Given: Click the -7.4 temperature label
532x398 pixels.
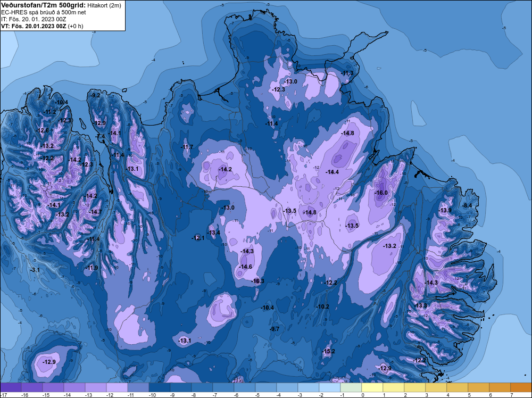Looking at the screenshot, I should [x=101, y=136].
